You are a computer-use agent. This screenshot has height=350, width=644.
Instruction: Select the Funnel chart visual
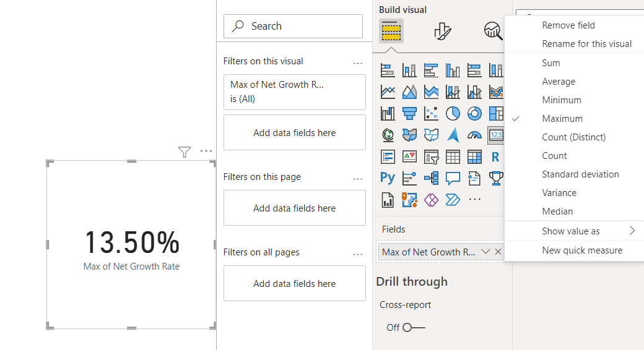(x=409, y=114)
